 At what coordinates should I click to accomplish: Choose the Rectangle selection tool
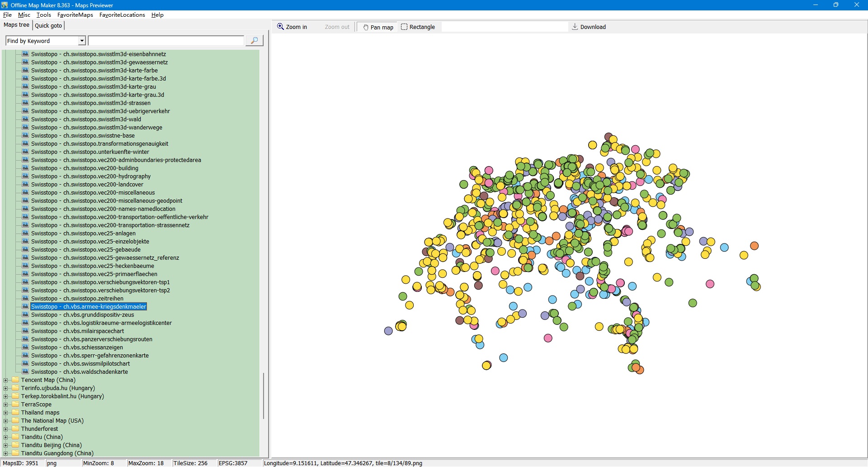418,27
